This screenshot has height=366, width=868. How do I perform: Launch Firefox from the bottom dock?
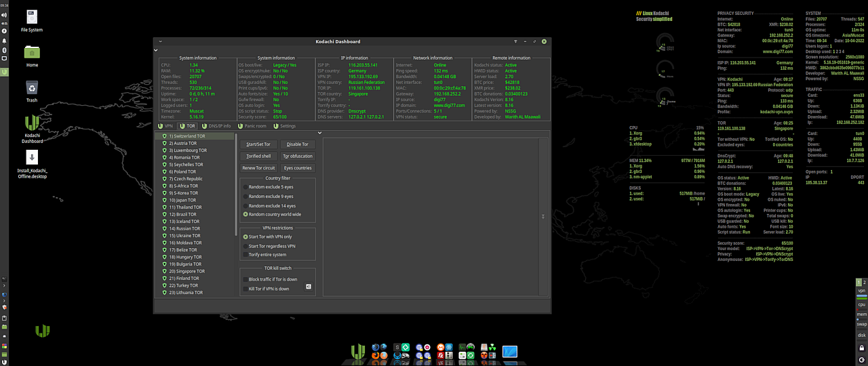(x=376, y=355)
